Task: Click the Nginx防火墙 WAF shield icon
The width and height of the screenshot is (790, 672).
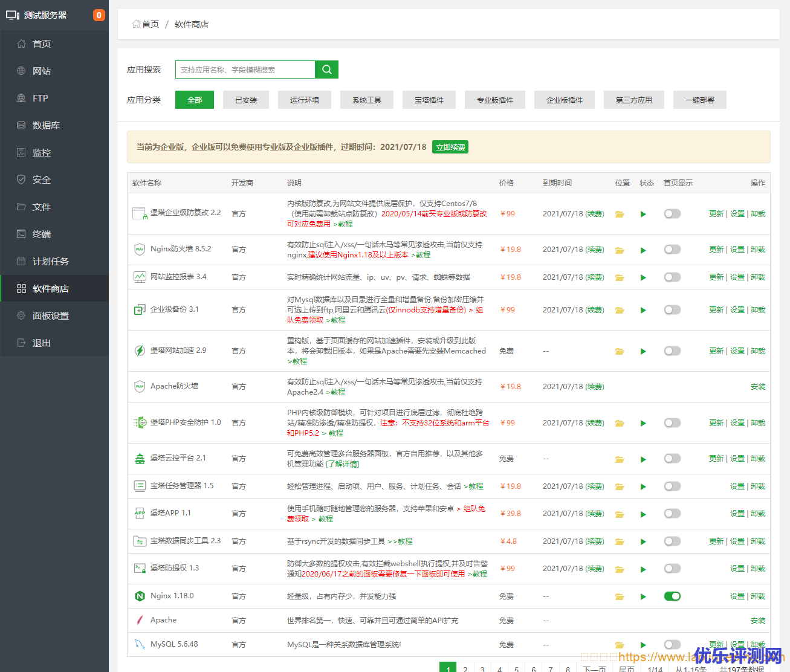Action: tap(140, 249)
